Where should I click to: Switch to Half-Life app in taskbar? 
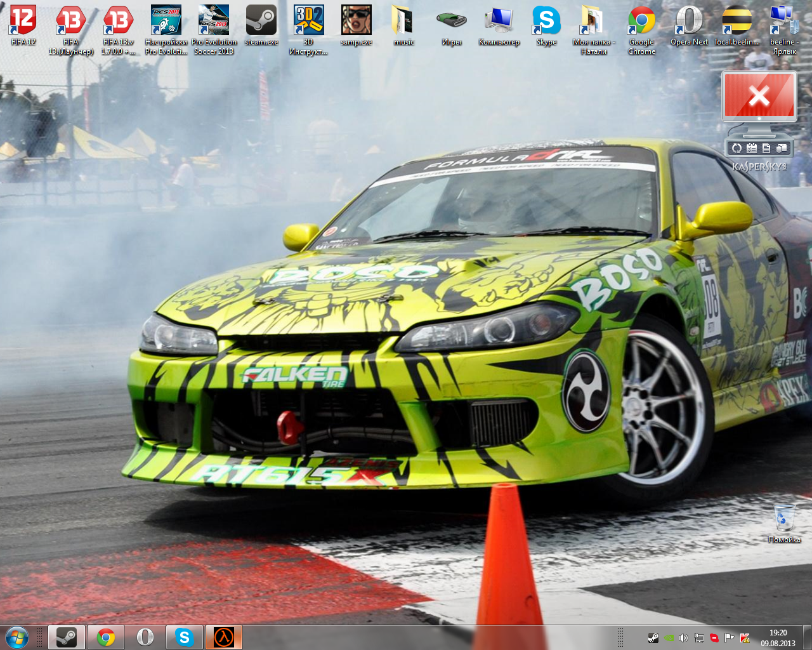[224, 637]
